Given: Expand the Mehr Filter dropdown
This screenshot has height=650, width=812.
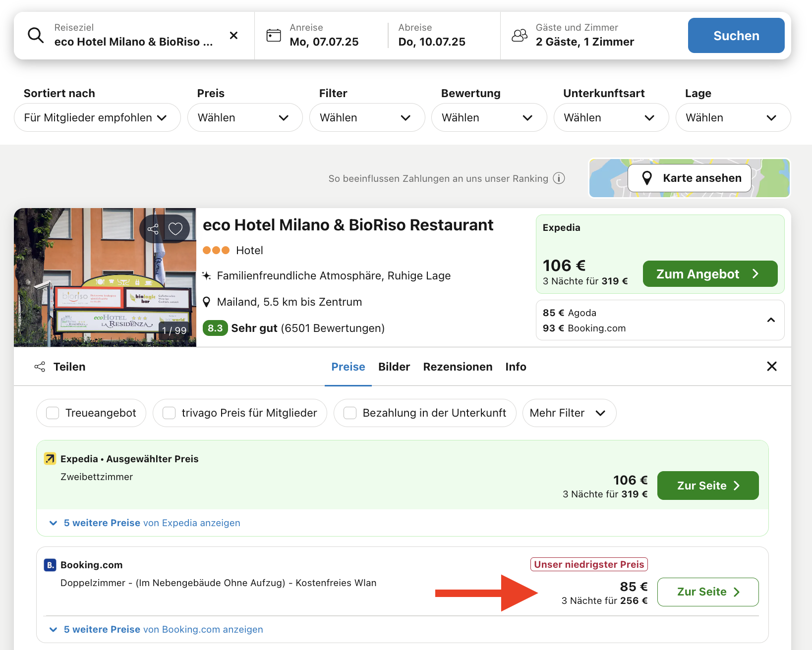Looking at the screenshot, I should click(569, 413).
